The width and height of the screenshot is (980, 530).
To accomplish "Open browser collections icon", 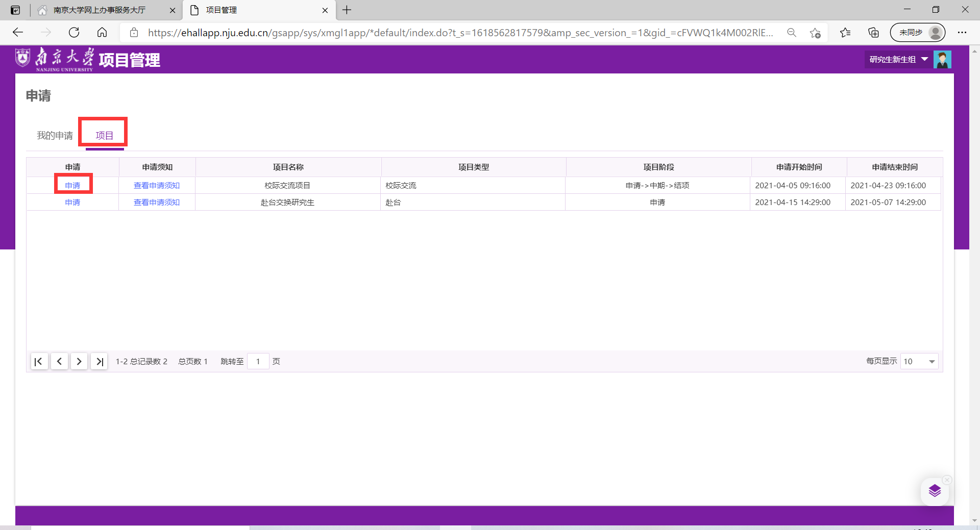I will [873, 33].
